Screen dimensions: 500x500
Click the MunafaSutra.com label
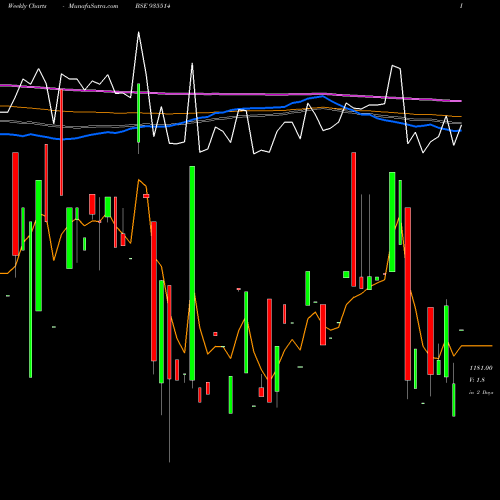(x=93, y=6)
